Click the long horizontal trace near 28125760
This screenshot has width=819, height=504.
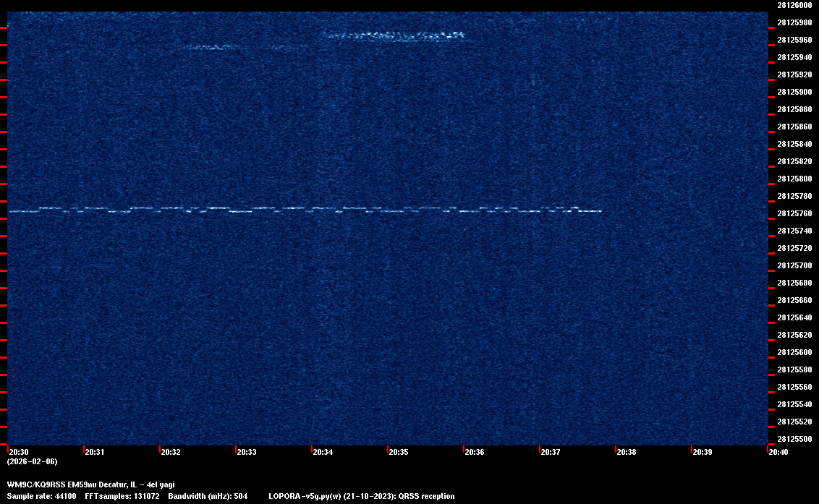(304, 210)
